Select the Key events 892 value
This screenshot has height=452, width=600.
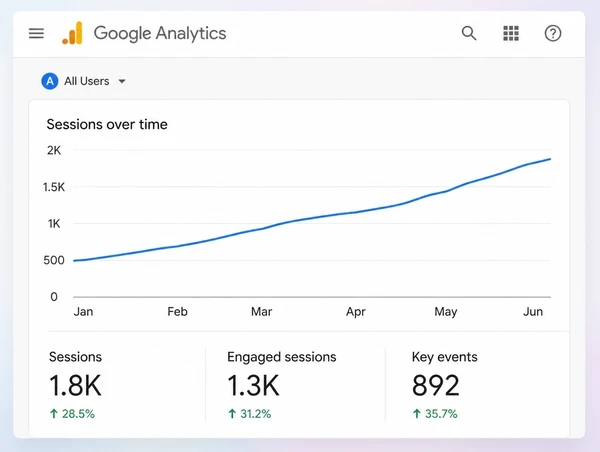pyautogui.click(x=435, y=385)
